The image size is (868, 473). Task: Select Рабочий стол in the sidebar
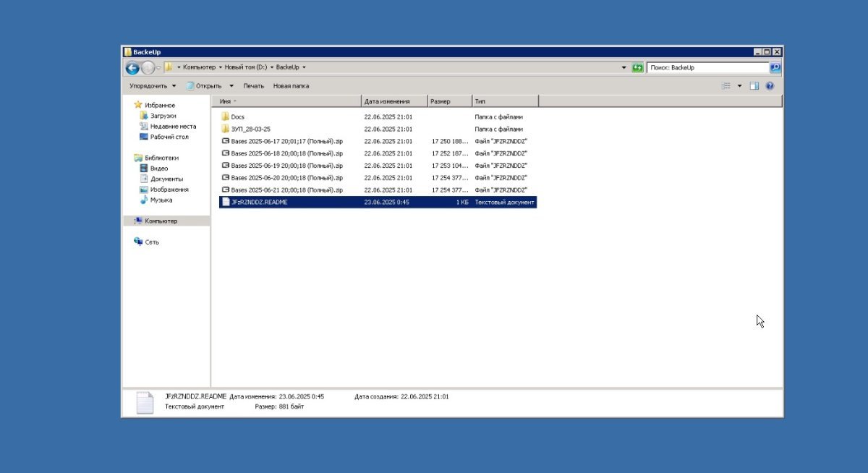(169, 137)
